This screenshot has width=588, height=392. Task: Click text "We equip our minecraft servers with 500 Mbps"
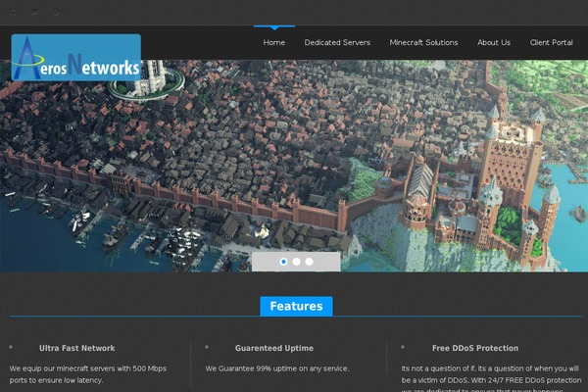click(x=88, y=368)
